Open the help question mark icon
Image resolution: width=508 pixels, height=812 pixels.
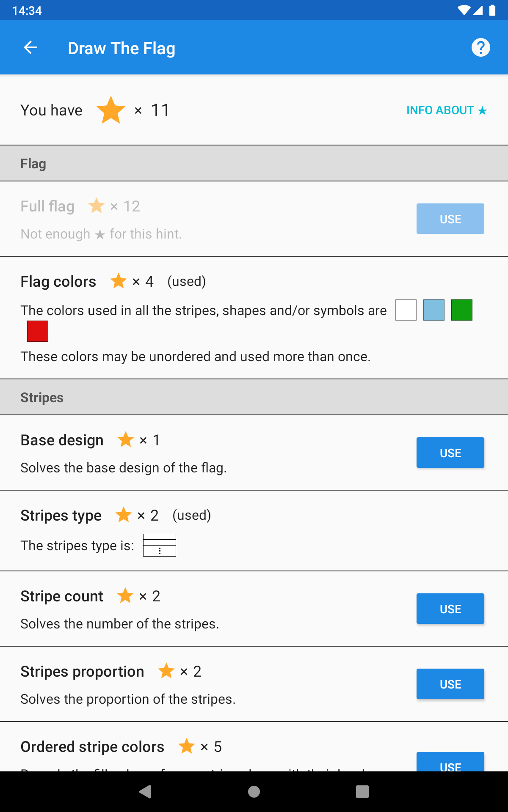click(x=480, y=47)
